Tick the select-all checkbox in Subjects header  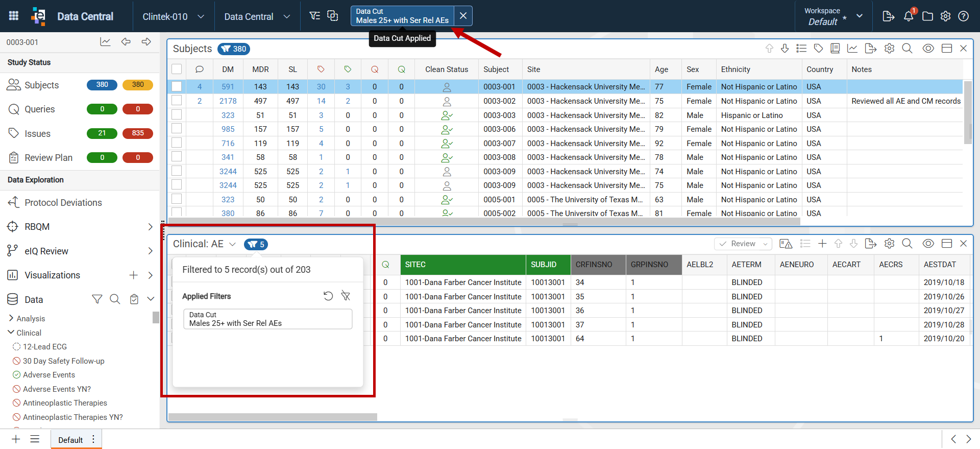coord(177,69)
